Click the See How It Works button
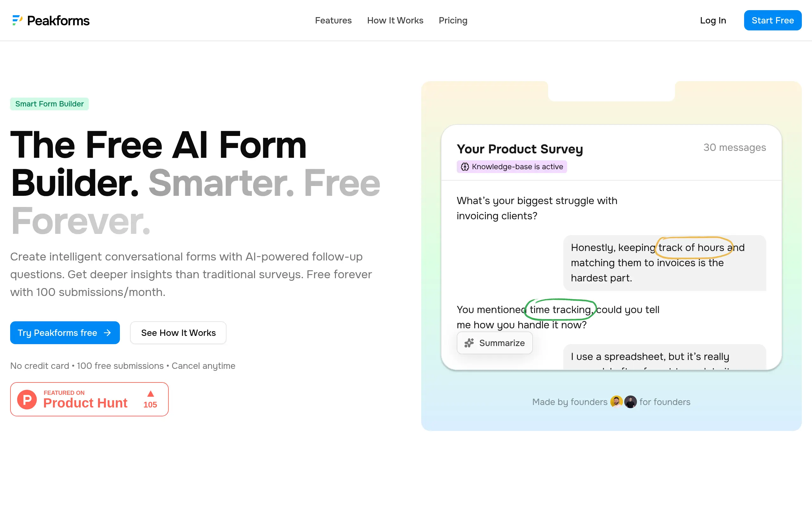 point(178,333)
